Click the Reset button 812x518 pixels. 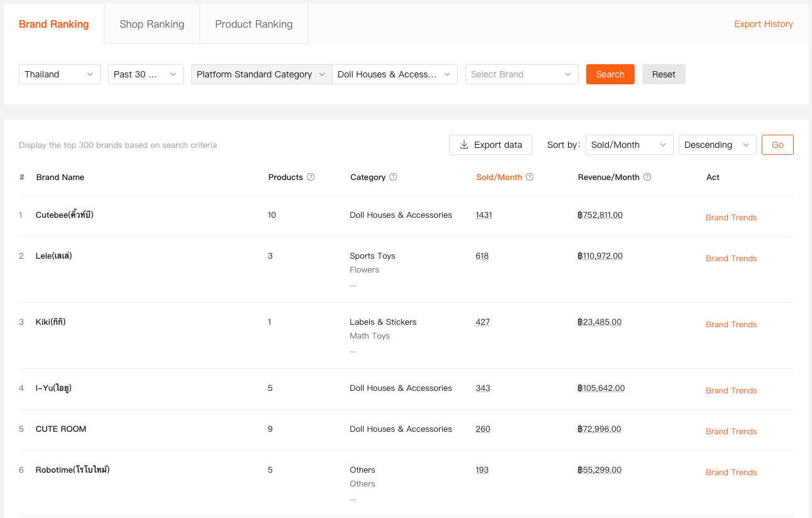(x=663, y=74)
